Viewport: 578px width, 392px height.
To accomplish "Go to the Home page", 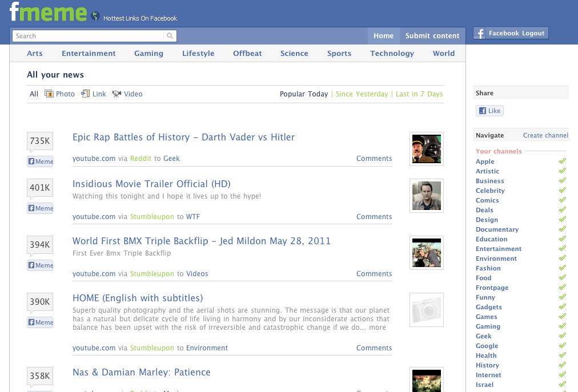I will [x=384, y=36].
